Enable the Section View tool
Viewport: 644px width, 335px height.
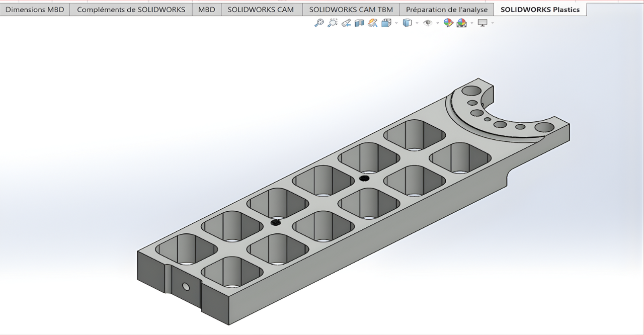point(359,23)
